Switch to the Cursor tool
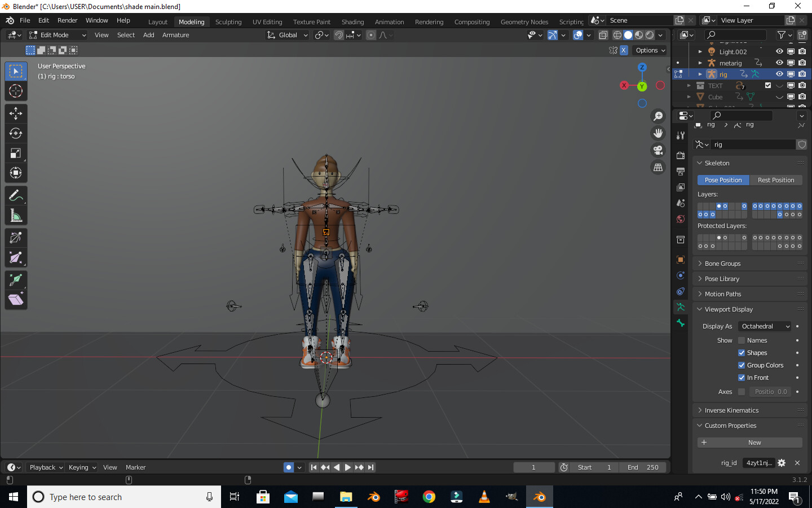812x508 pixels. pos(16,91)
